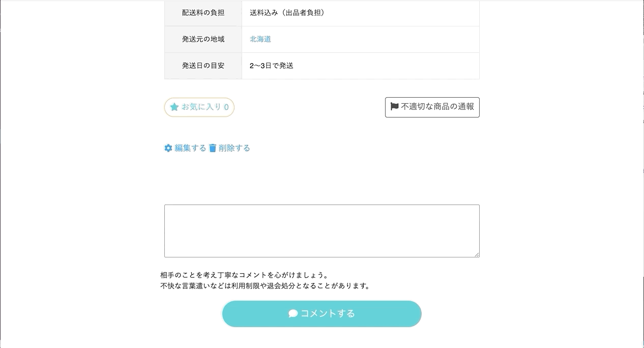Submit with the コメントする button label
Viewport: 644px width, 348px height.
coord(328,313)
